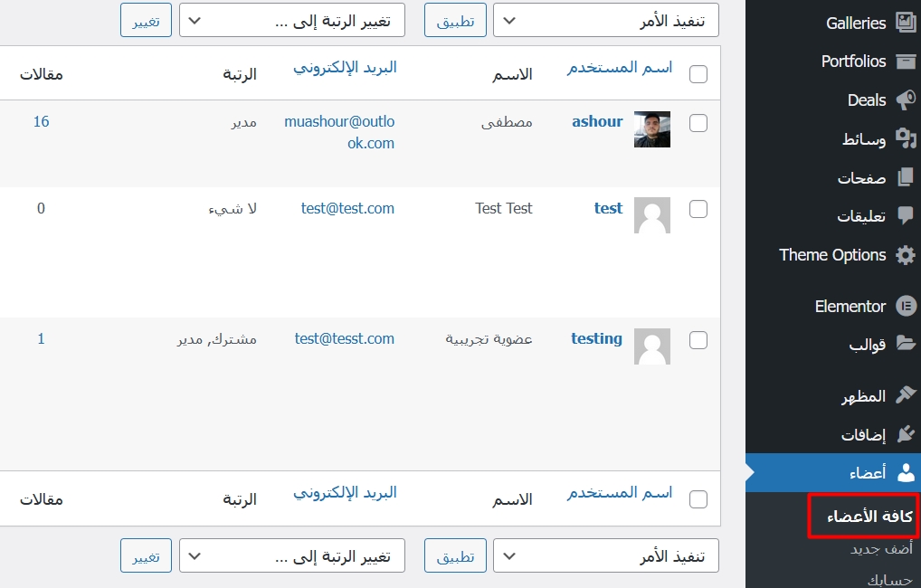Screen dimensions: 921x588
Task: Click the top تغيير change button
Action: (146, 21)
